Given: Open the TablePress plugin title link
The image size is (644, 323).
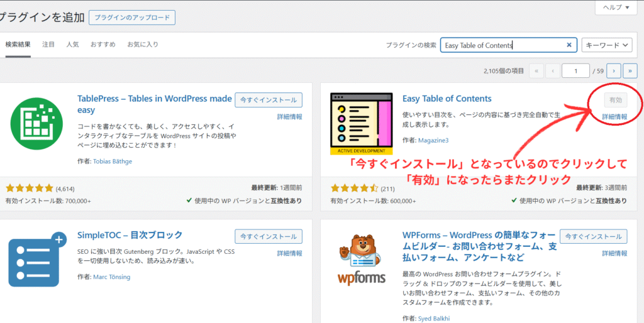Looking at the screenshot, I should (x=155, y=104).
